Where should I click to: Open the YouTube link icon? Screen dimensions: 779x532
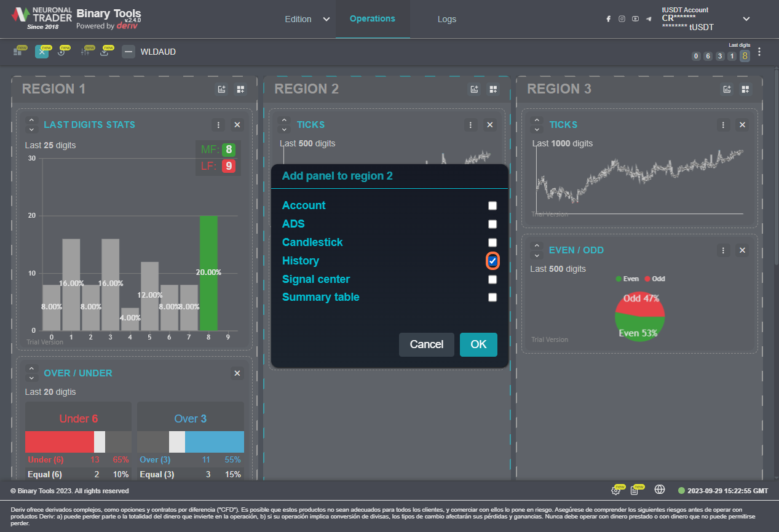point(635,19)
